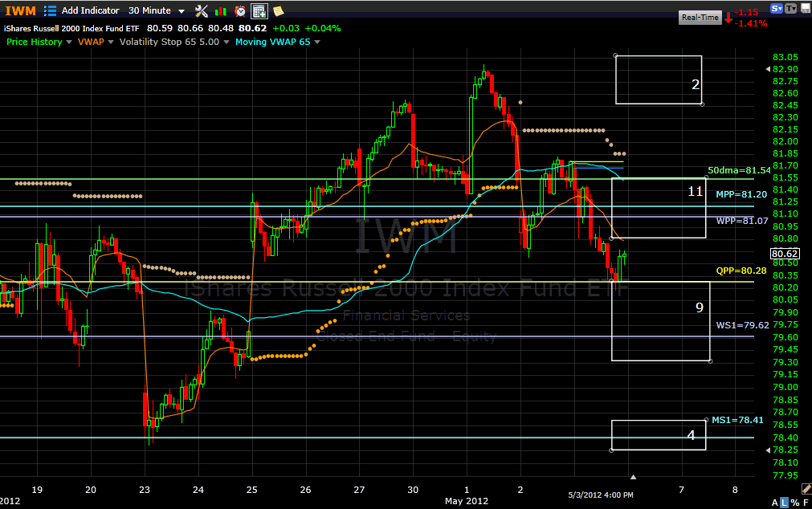The image size is (812, 509).
Task: Click Add Indicator
Action: (90, 10)
